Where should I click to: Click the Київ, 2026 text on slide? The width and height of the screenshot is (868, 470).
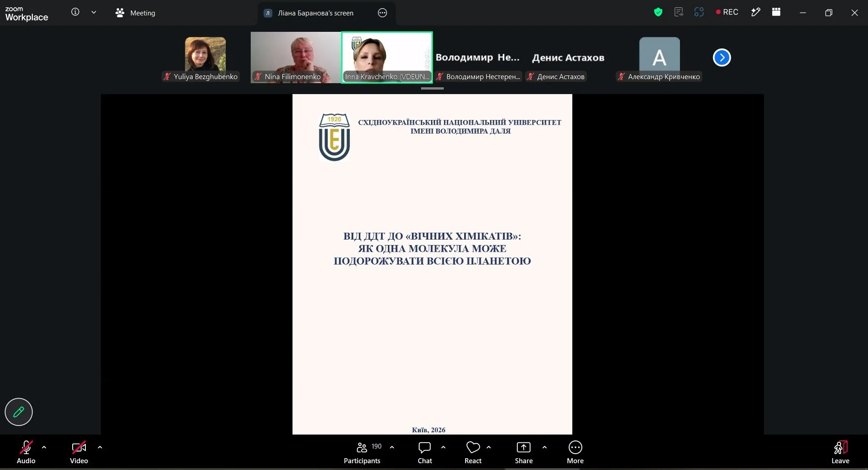tap(428, 430)
